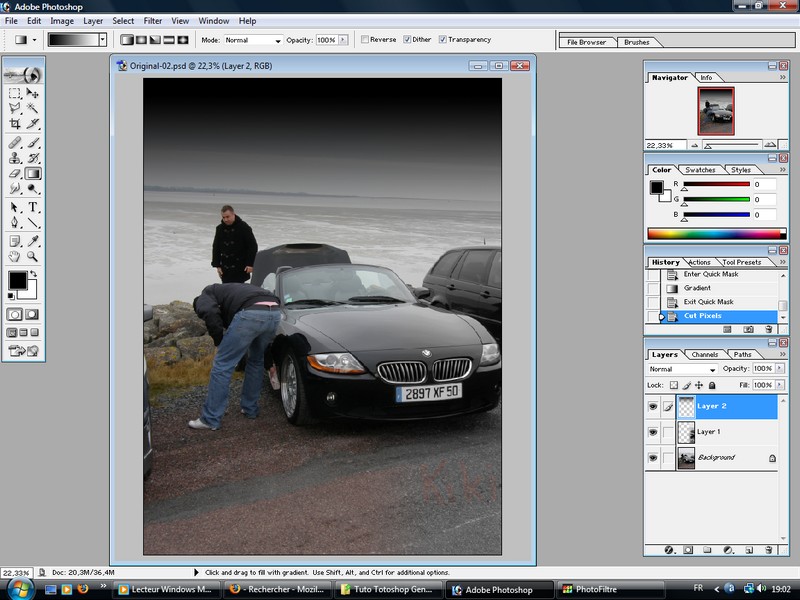Open the Select menu
The width and height of the screenshot is (800, 600).
(x=123, y=21)
